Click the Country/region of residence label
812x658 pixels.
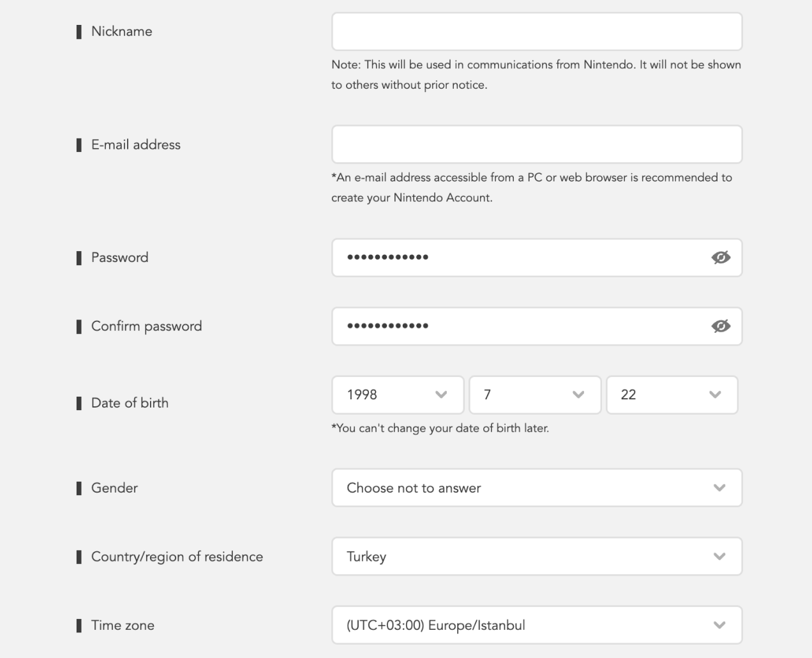177,557
